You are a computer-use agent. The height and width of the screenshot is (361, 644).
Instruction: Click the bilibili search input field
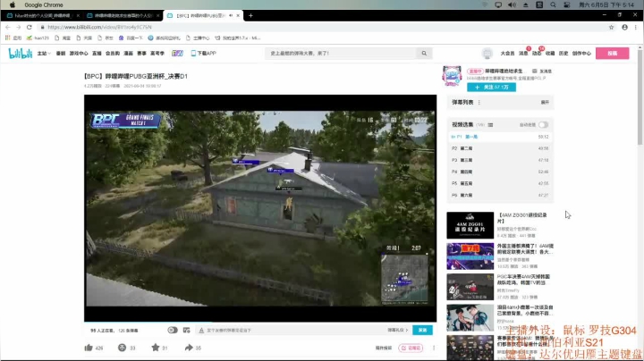pyautogui.click(x=342, y=54)
